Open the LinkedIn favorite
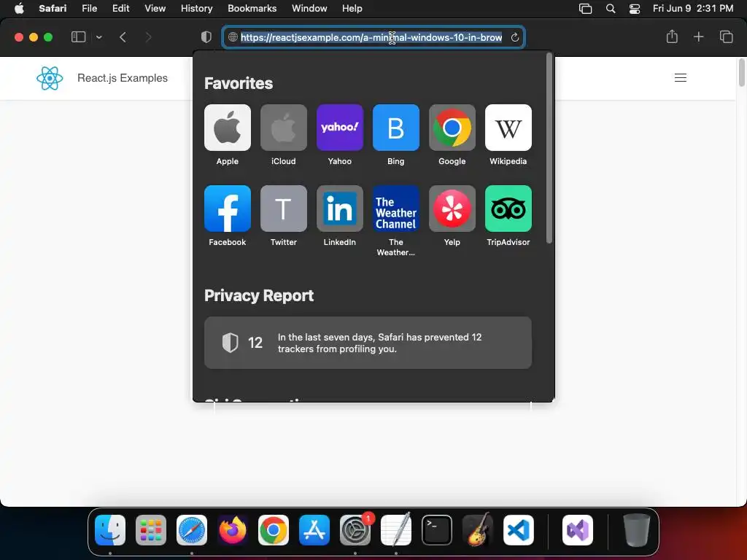The width and height of the screenshot is (747, 560). point(340,209)
